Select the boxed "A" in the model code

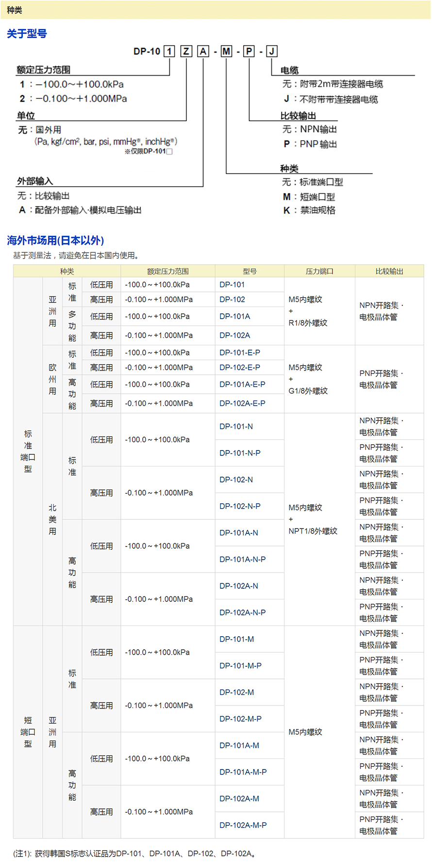point(203,51)
